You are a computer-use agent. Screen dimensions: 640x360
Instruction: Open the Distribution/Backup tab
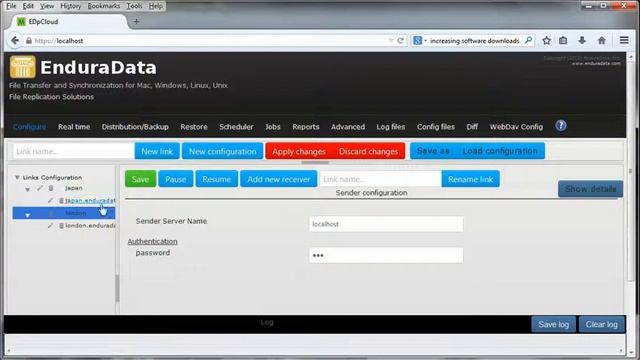coord(135,127)
